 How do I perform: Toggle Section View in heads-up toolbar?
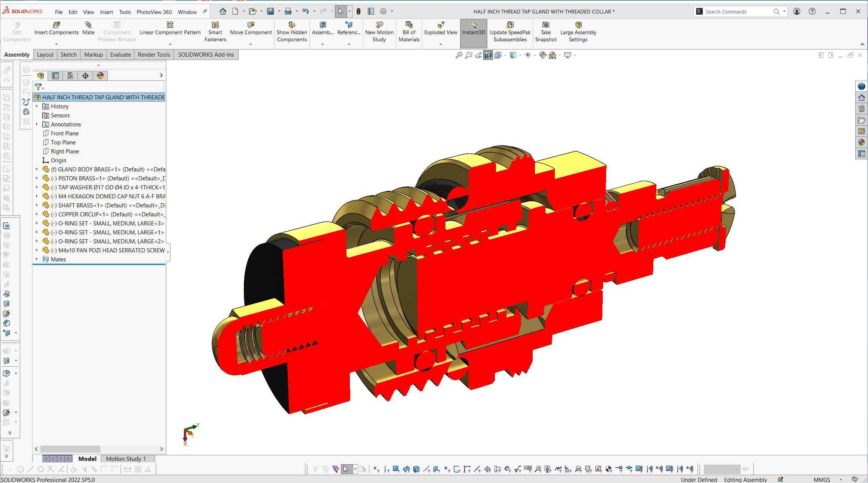click(488, 55)
